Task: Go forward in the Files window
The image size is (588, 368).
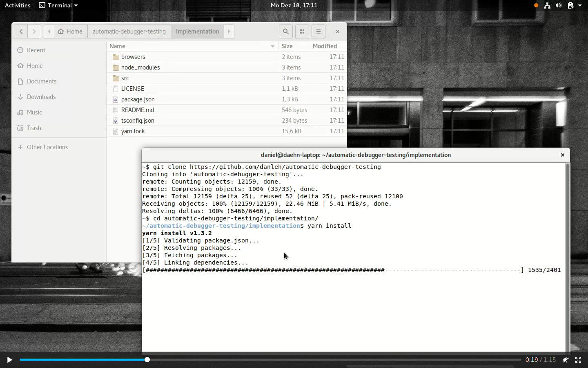Action: coord(34,31)
